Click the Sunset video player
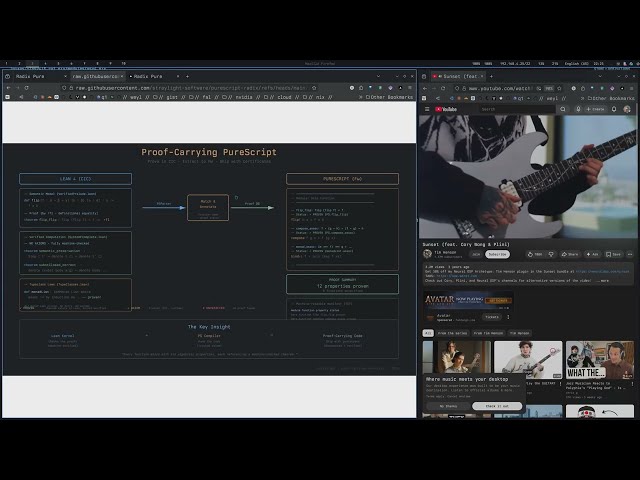 coord(528,176)
